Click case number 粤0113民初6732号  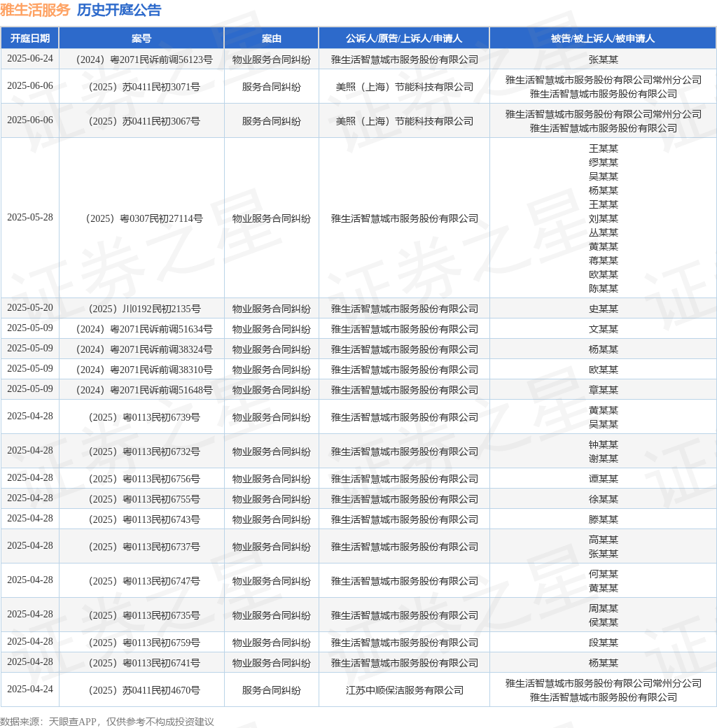pyautogui.click(x=144, y=451)
